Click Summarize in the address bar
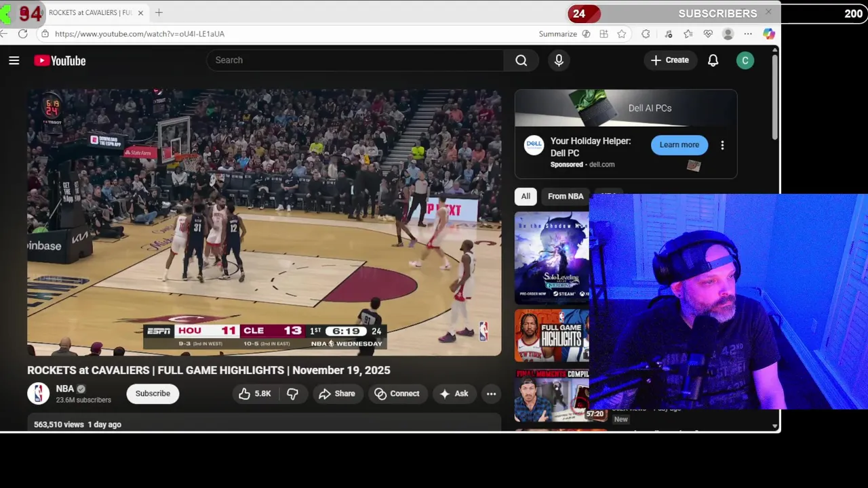This screenshot has width=868, height=488. pyautogui.click(x=564, y=34)
